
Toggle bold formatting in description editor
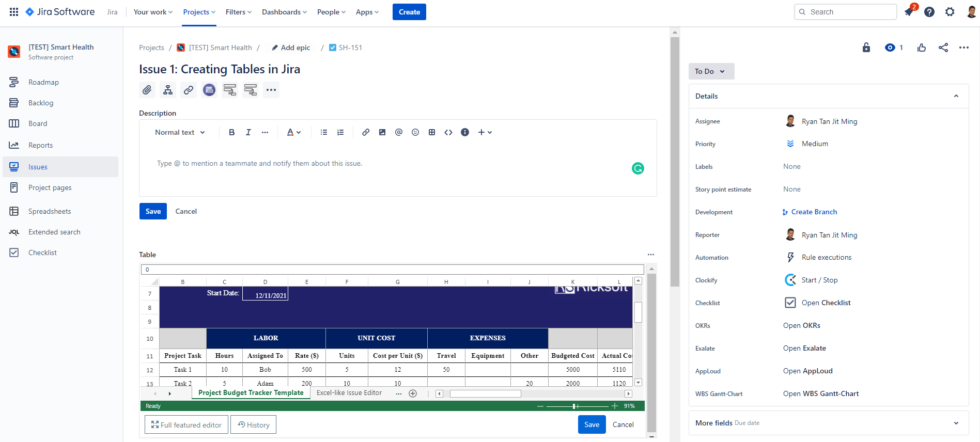(232, 132)
